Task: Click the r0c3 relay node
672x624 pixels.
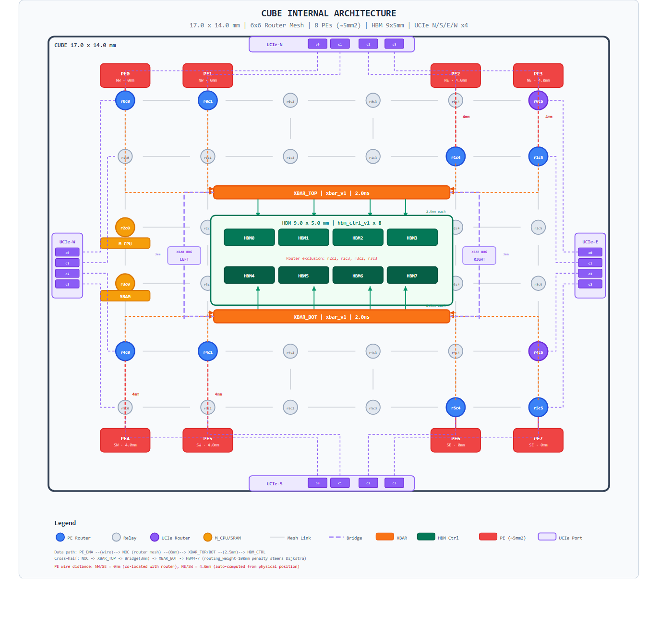Action: point(373,101)
